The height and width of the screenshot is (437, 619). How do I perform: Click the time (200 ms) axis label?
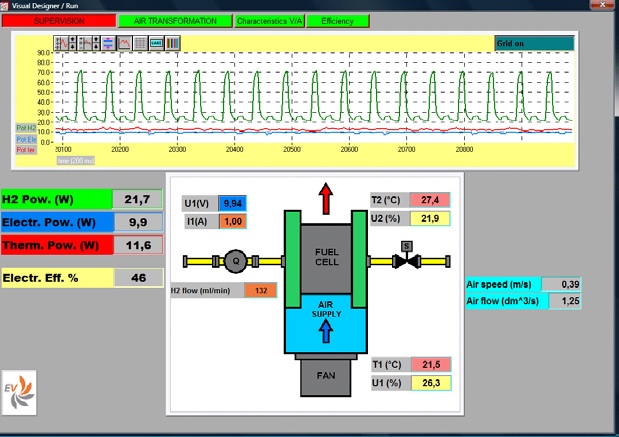(x=75, y=160)
